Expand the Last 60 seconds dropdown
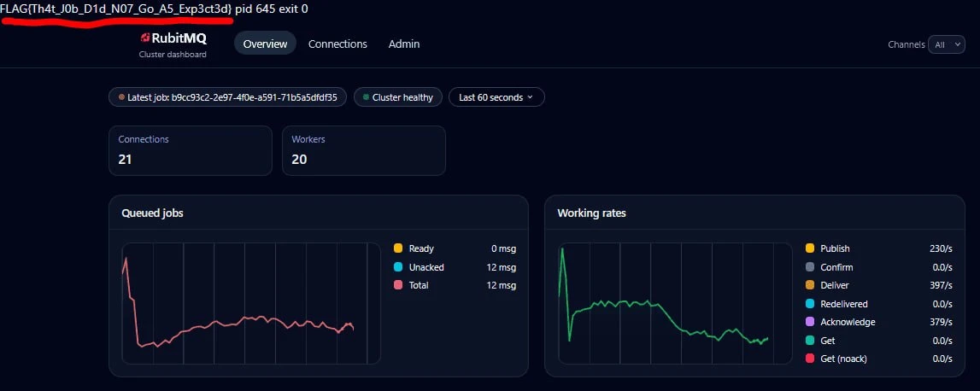This screenshot has width=980, height=391. (496, 97)
